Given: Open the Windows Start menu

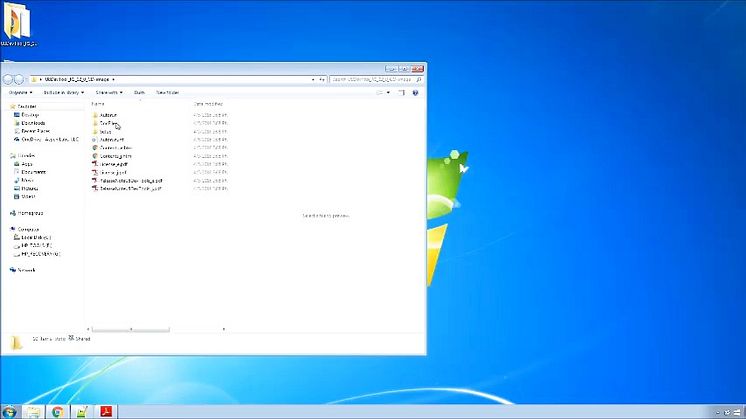Looking at the screenshot, I should pyautogui.click(x=9, y=412).
